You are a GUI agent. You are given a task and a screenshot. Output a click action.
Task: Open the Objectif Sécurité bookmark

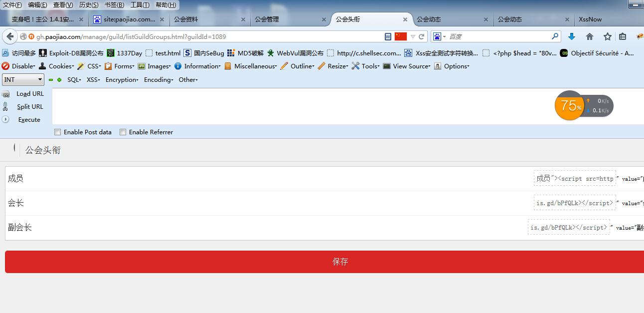pyautogui.click(x=597, y=53)
